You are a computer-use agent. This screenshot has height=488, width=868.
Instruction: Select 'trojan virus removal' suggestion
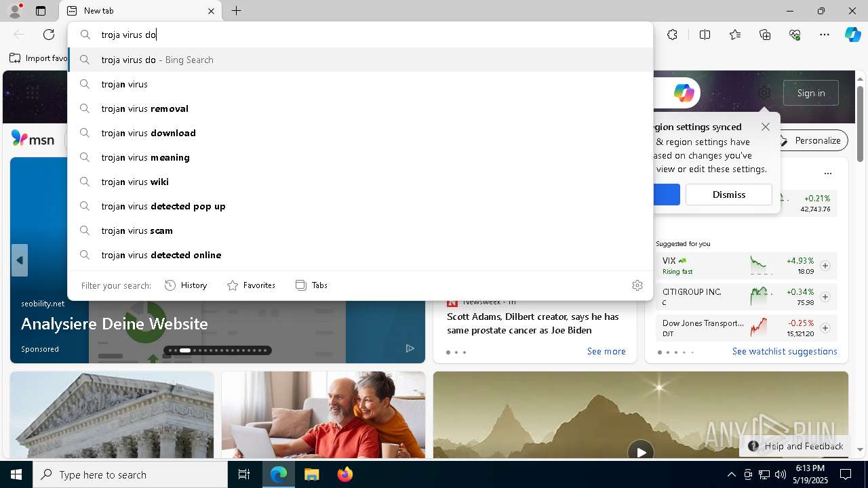click(x=360, y=108)
